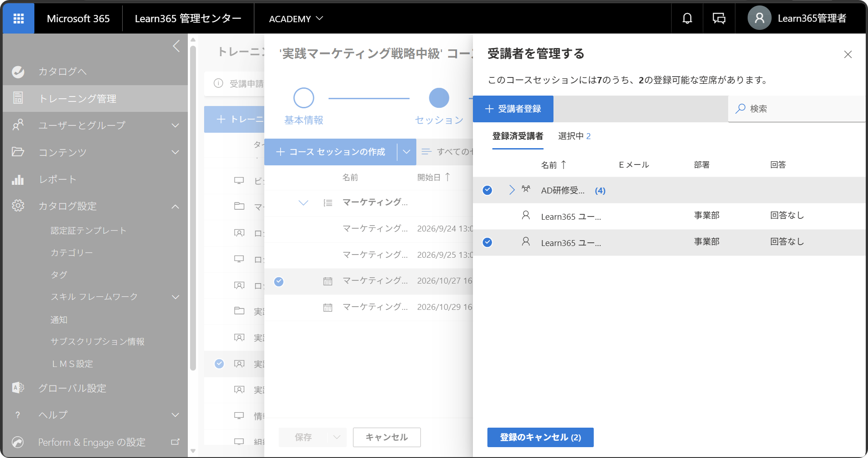868x458 pixels.
Task: Click the ユーザーとグループ people icon
Action: coord(18,125)
